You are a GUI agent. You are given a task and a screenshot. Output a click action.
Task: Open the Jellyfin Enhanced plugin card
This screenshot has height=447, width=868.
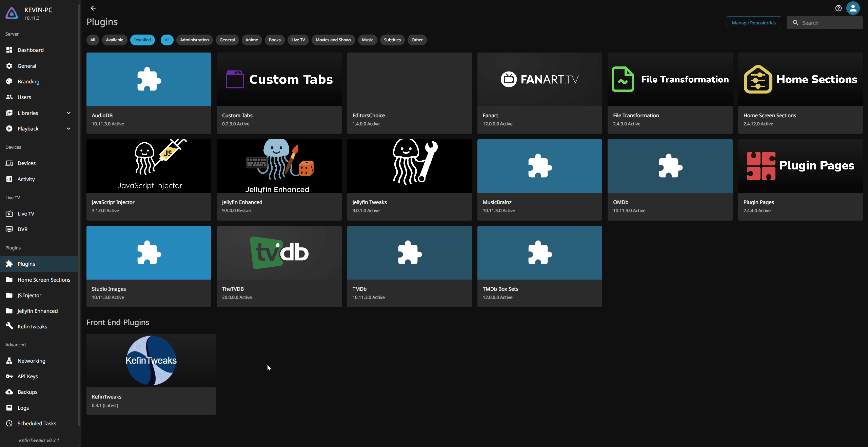coord(279,180)
